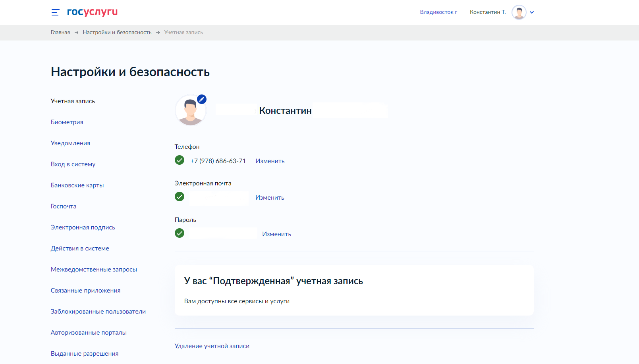Expand the profile dropdown chevron
Screen dimensions: 639x364
(x=532, y=12)
